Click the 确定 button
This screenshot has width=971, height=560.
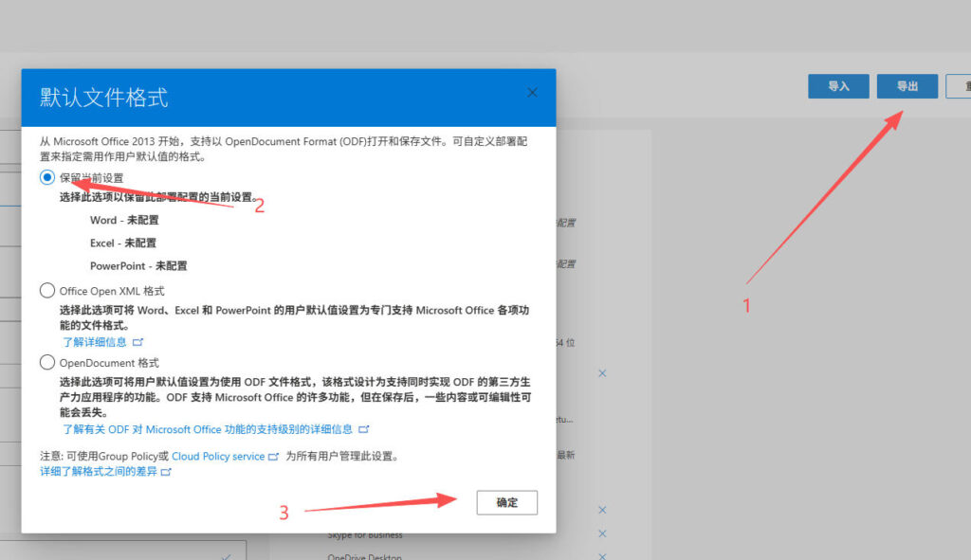[506, 502]
